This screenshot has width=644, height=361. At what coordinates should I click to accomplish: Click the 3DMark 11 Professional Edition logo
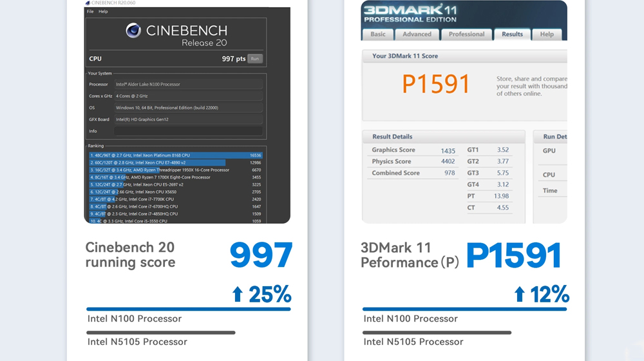coord(410,14)
